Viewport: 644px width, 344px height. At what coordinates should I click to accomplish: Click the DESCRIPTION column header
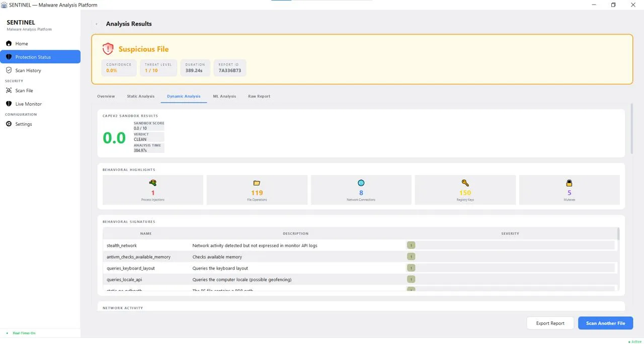(x=296, y=233)
